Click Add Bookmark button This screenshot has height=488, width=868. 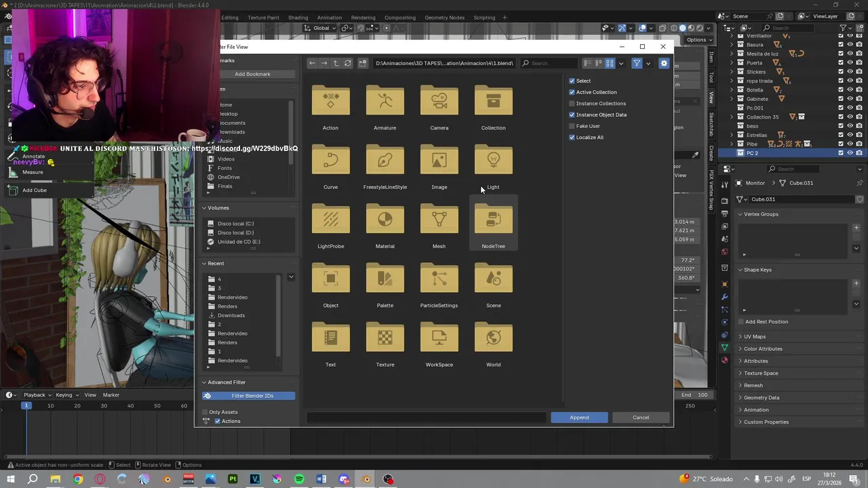(x=252, y=74)
